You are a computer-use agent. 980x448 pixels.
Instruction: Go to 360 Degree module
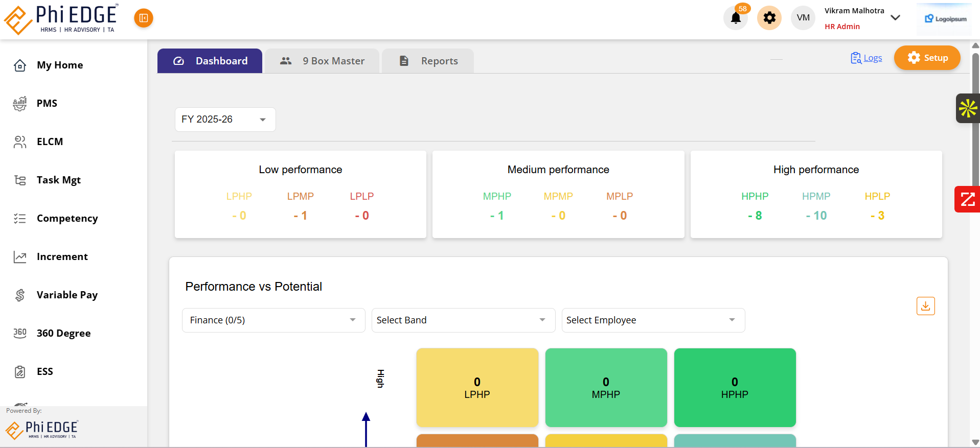[63, 333]
